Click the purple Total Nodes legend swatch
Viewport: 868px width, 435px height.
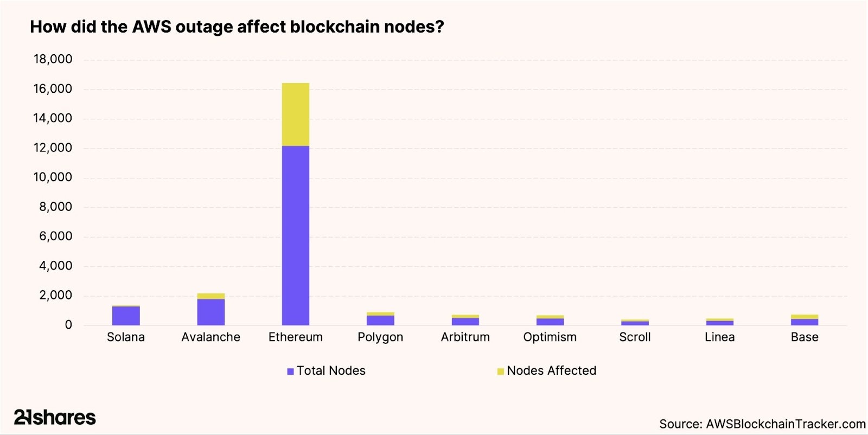291,372
